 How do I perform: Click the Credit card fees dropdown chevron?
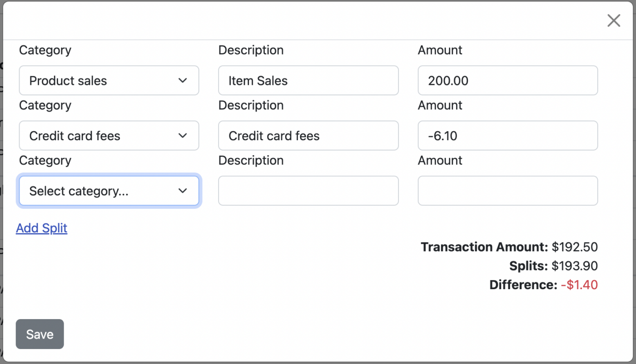(x=183, y=135)
